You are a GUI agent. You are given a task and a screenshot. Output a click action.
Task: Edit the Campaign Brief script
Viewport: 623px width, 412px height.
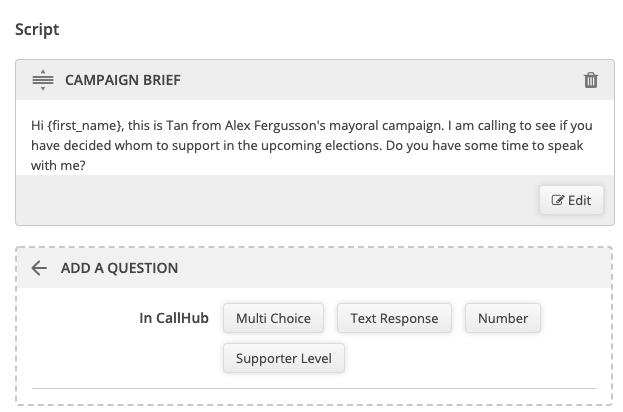click(x=571, y=200)
